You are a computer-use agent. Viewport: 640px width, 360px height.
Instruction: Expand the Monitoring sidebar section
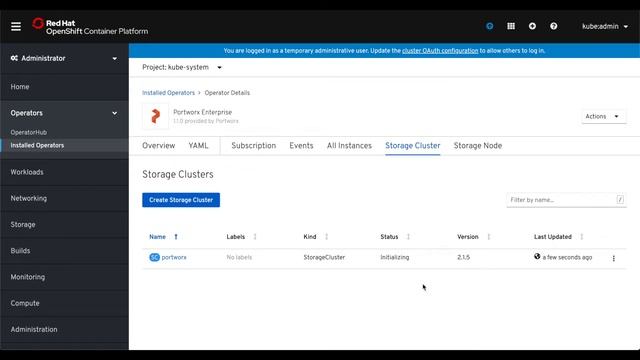point(64,277)
